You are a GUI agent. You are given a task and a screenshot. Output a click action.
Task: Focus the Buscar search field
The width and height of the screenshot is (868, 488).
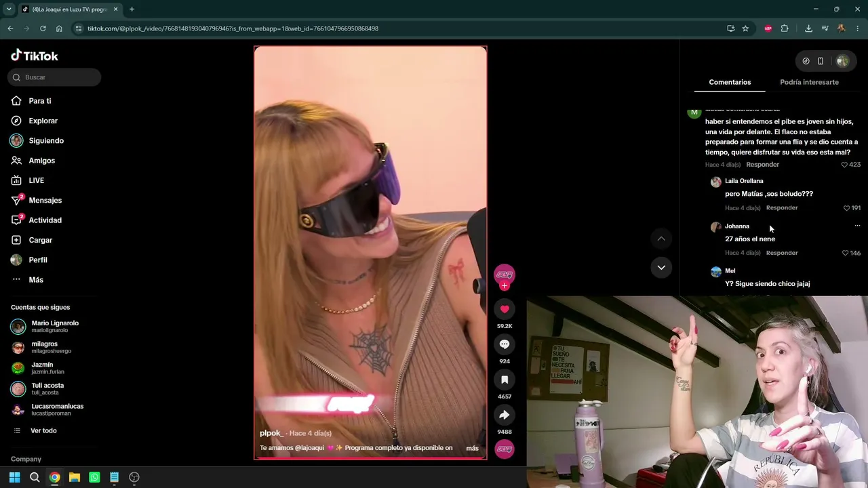coord(54,77)
